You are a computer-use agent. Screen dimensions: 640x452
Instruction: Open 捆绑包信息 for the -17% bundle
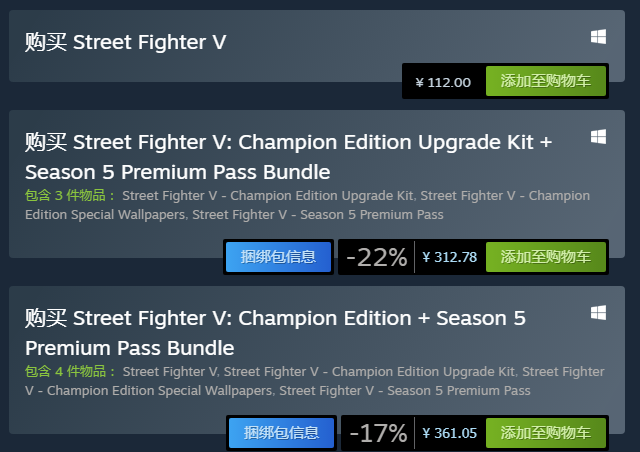pos(281,433)
